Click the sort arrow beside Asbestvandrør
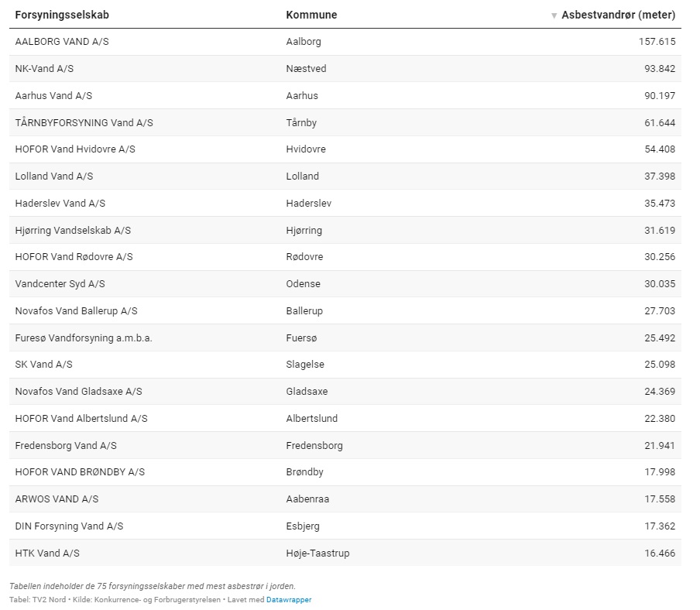 (x=554, y=15)
